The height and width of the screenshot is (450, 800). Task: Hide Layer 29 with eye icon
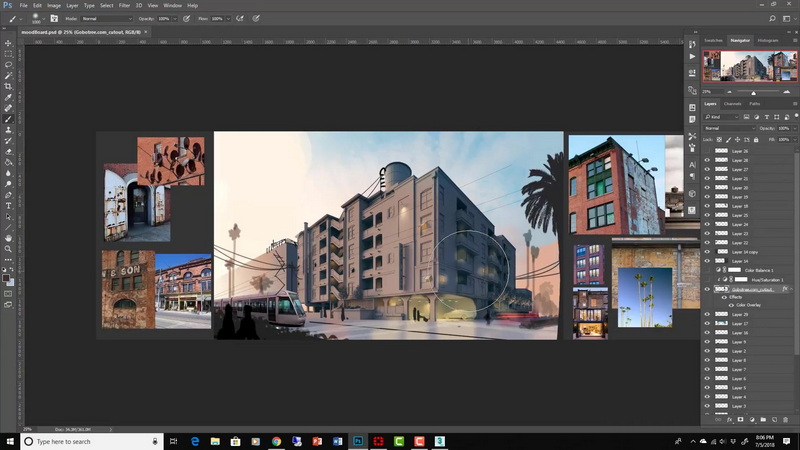click(707, 314)
